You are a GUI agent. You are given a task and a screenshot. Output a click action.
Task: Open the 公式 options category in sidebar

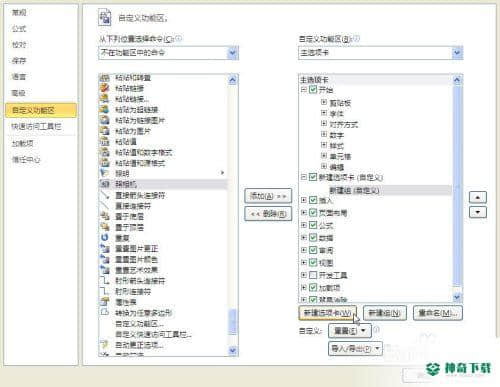click(19, 29)
